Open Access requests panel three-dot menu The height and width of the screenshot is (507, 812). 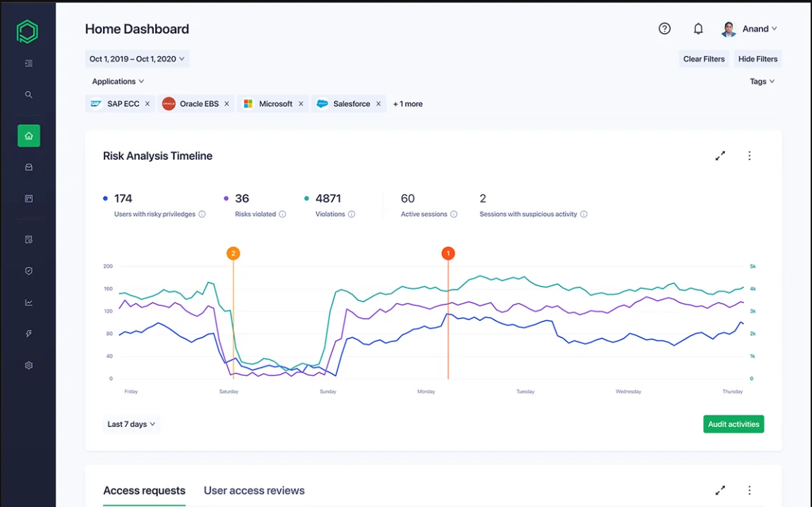click(750, 490)
